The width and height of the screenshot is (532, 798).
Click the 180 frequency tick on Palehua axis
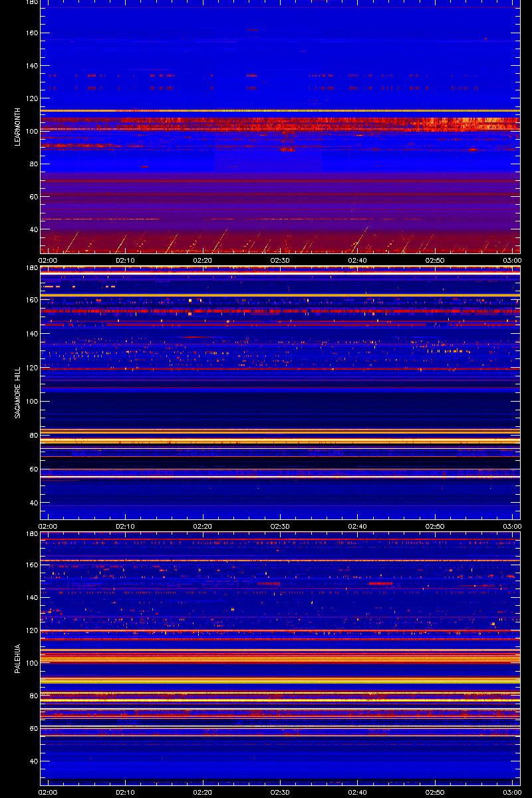tap(31, 534)
